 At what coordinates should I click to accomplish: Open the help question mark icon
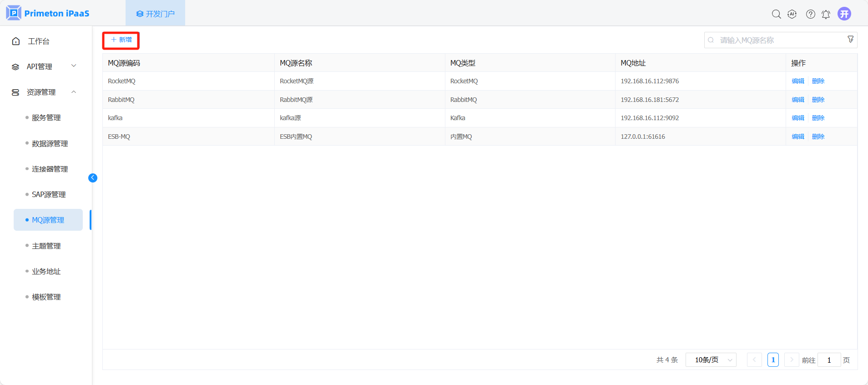[x=810, y=14]
